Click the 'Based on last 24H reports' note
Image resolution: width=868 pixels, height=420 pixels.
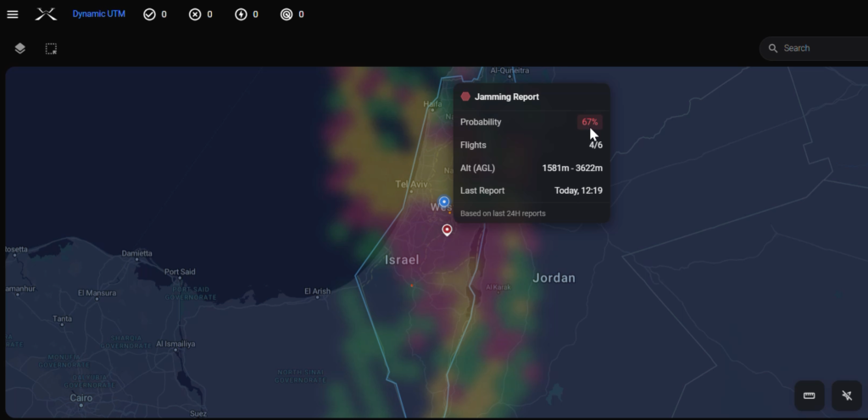(503, 213)
